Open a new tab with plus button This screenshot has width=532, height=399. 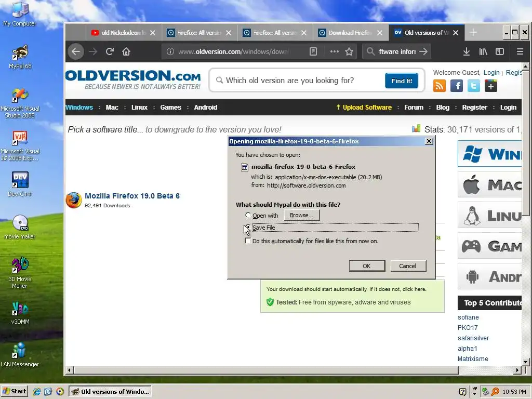[x=473, y=33]
